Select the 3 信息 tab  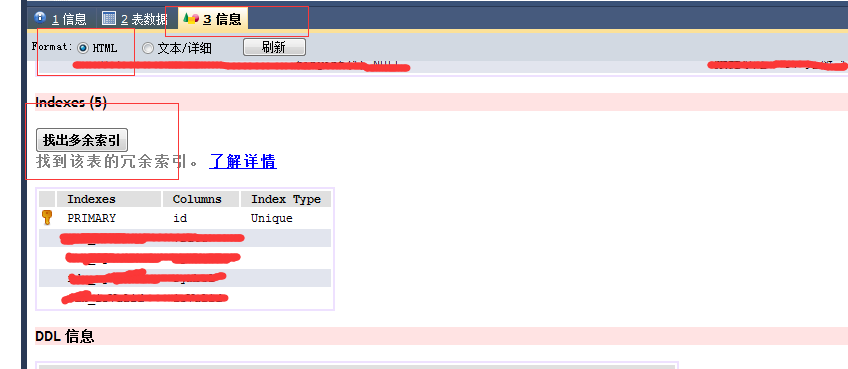213,19
